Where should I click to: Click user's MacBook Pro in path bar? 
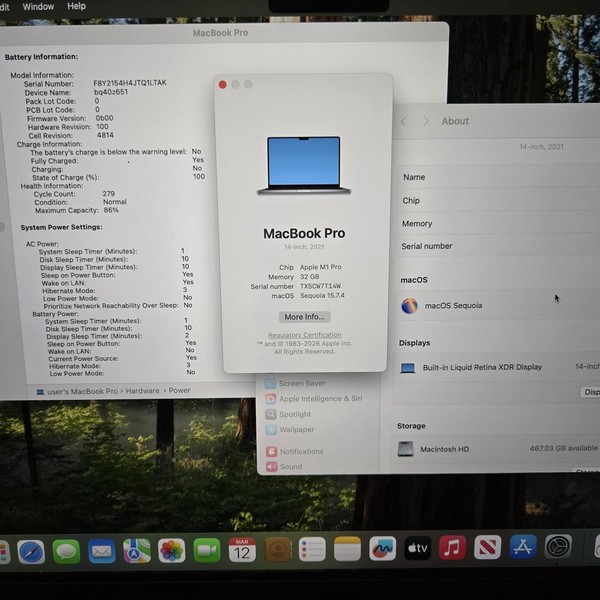click(78, 391)
